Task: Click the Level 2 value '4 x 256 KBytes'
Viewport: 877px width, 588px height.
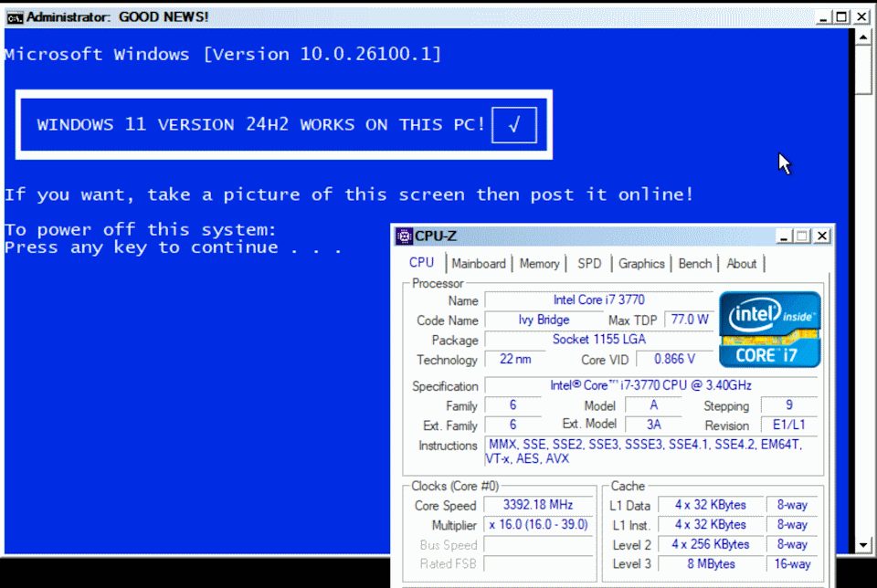Action: 711,544
